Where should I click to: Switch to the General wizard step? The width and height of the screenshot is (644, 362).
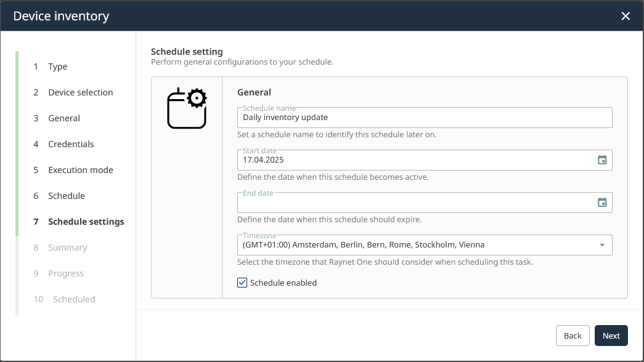[x=64, y=118]
